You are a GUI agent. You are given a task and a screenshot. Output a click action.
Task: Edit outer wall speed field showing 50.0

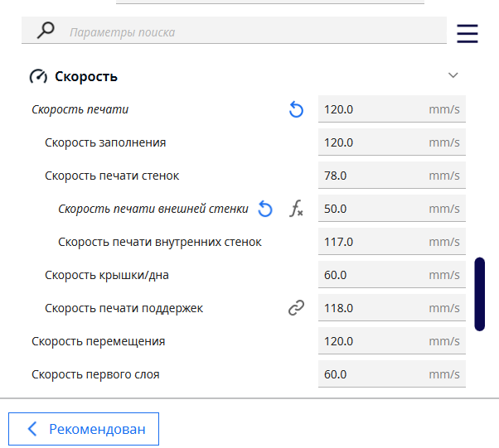click(x=373, y=209)
